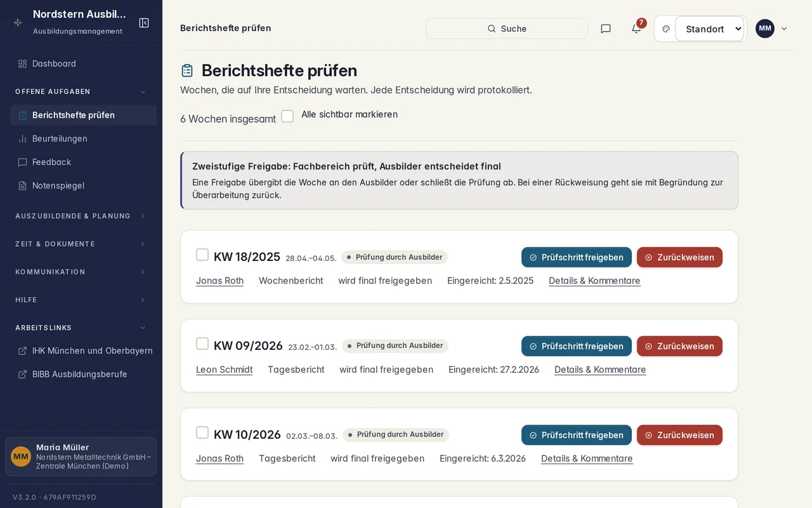Click the MM avatar in header
812x508 pixels.
765,29
